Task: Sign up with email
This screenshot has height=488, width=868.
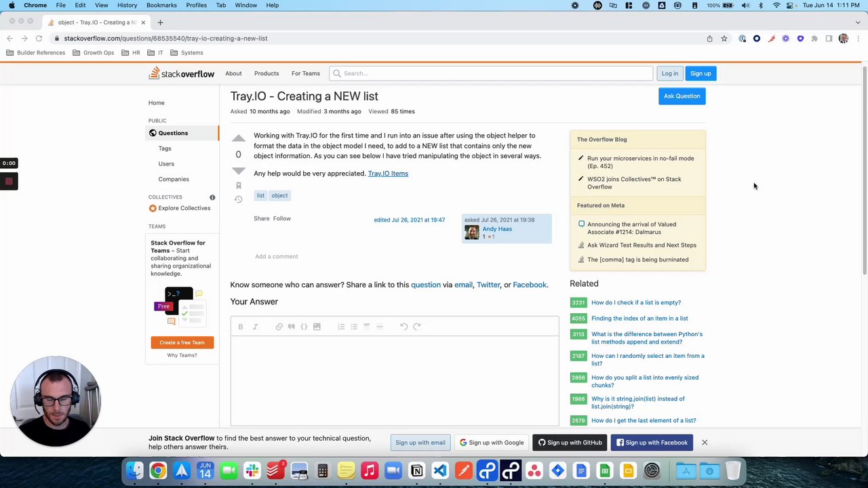Action: coord(420,443)
